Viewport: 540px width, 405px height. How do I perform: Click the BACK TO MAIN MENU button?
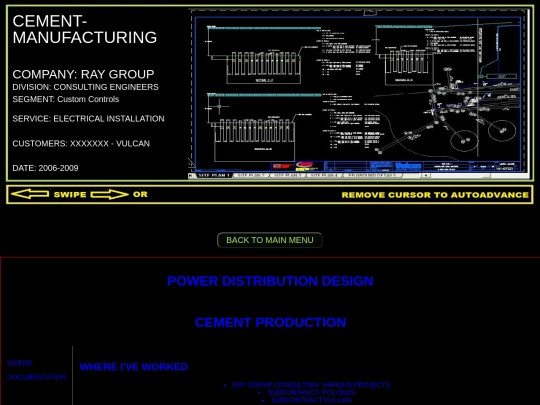point(270,240)
